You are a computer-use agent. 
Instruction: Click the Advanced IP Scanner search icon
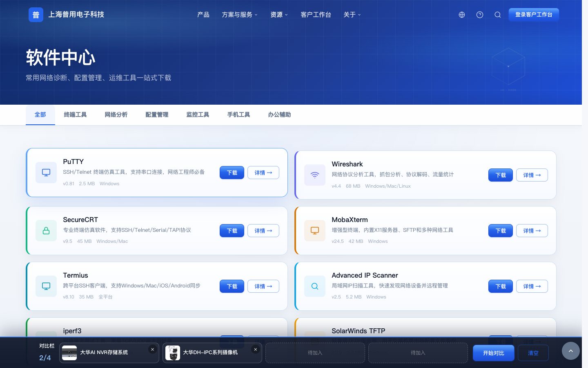pyautogui.click(x=315, y=286)
